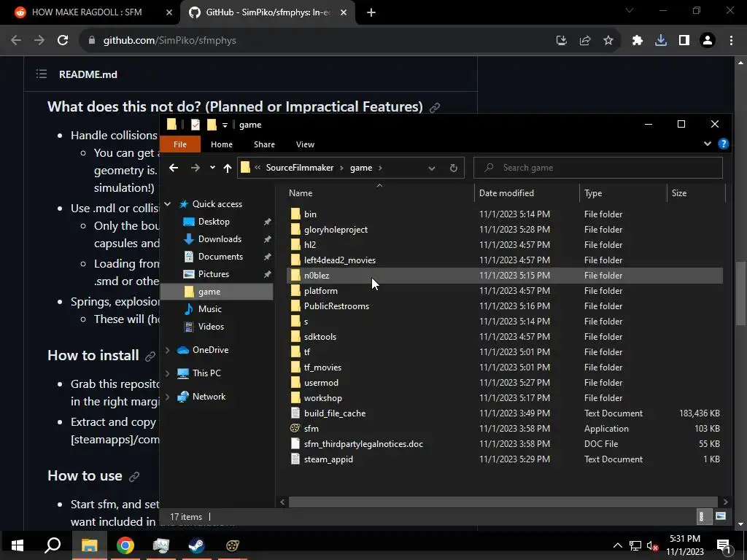Viewport: 747px width, 560px height.
Task: Toggle Chrome side panel icon
Action: [684, 41]
